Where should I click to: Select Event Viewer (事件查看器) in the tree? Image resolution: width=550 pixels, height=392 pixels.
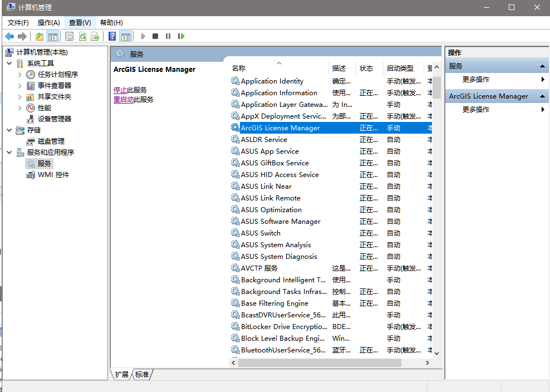point(55,86)
